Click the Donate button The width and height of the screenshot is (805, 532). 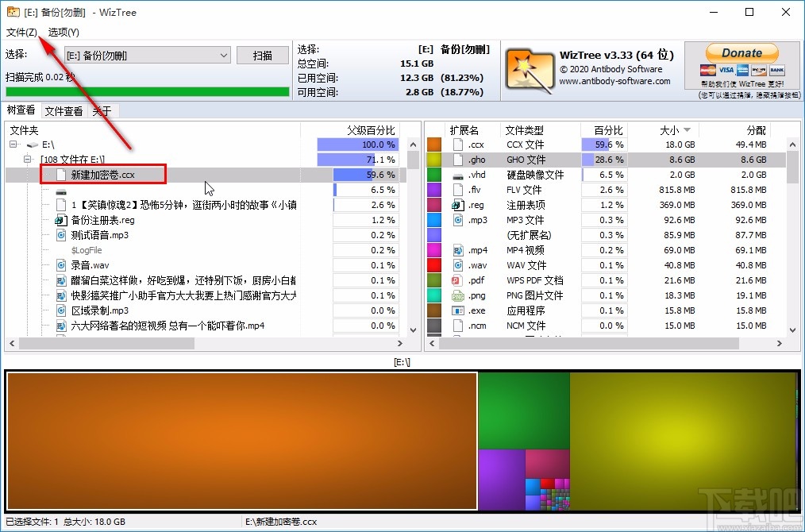(741, 52)
